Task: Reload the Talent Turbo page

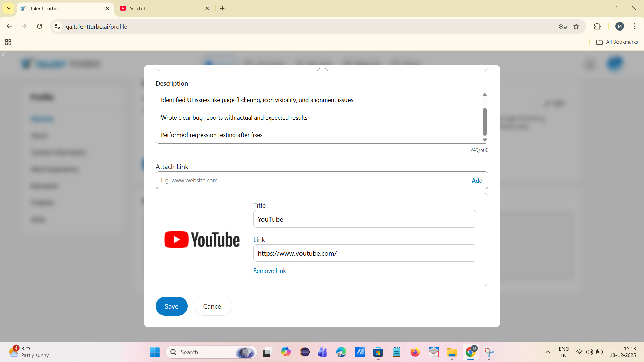Action: [40, 26]
